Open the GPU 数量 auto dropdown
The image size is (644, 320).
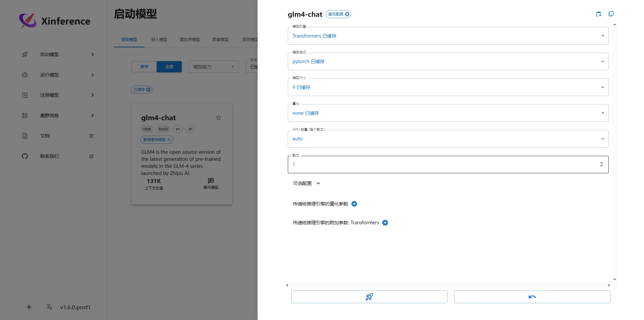[x=448, y=139]
